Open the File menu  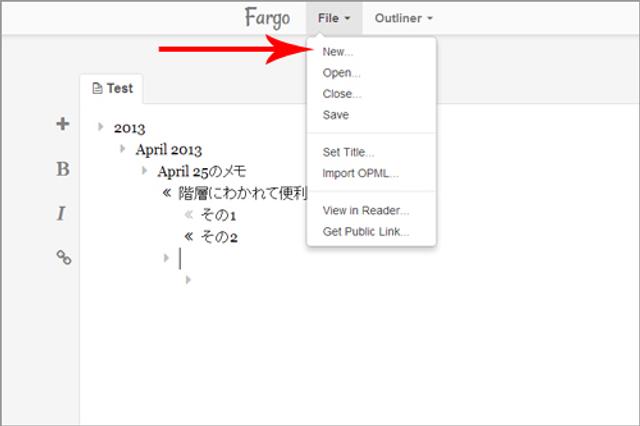[334, 18]
